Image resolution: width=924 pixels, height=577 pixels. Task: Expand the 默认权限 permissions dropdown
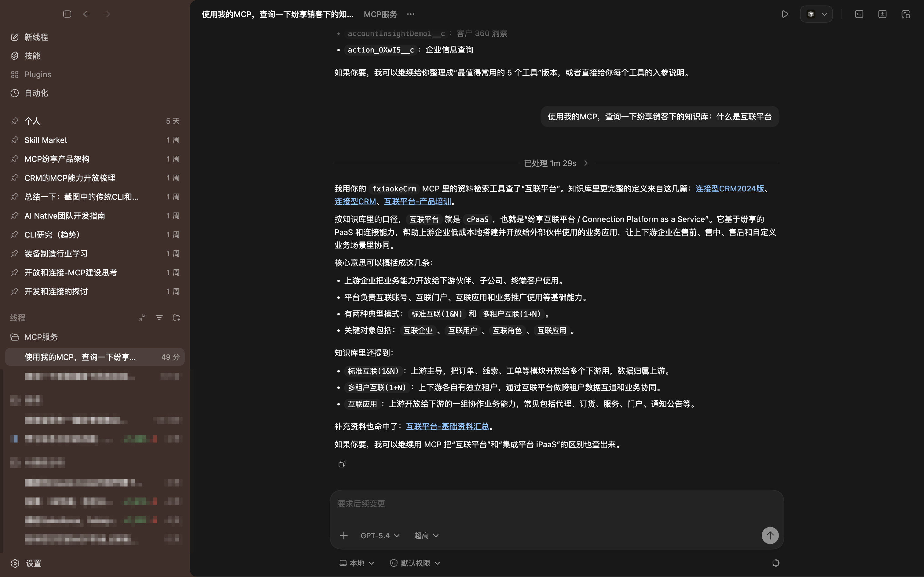coord(415,563)
